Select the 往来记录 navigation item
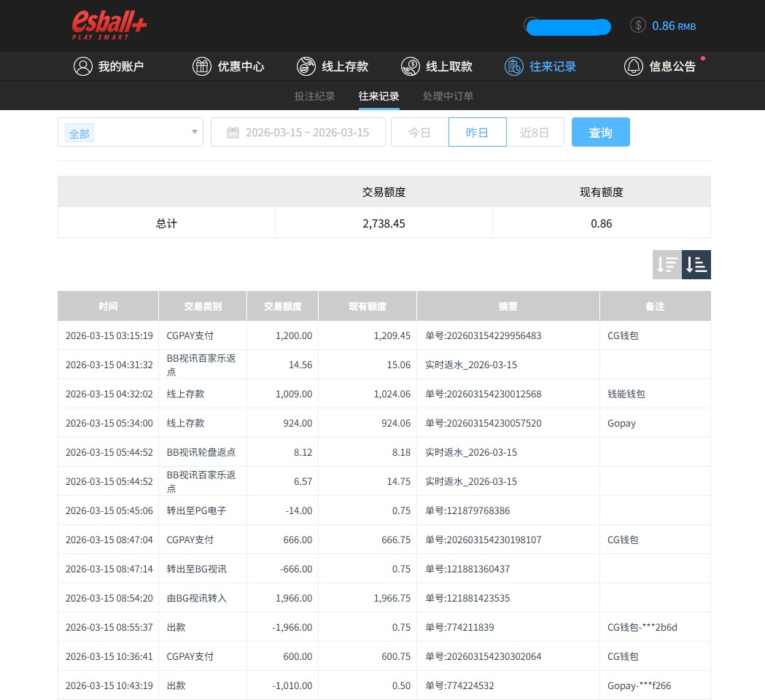 pyautogui.click(x=540, y=66)
